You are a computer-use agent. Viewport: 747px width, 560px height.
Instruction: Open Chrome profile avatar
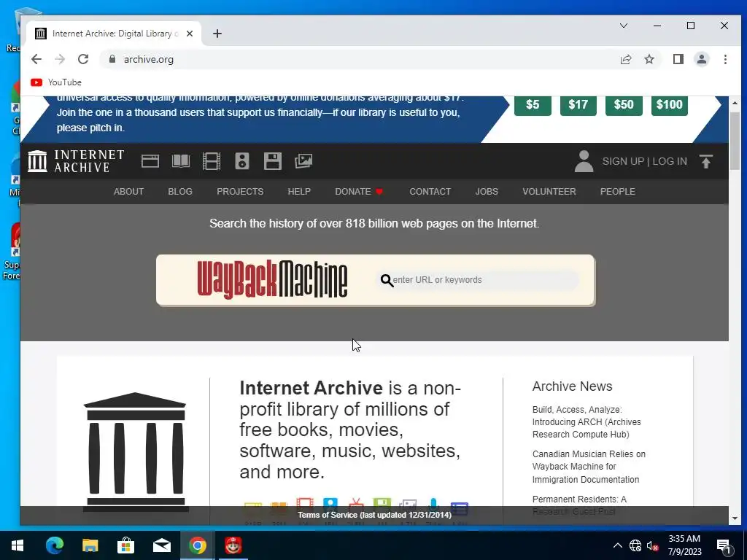click(701, 59)
